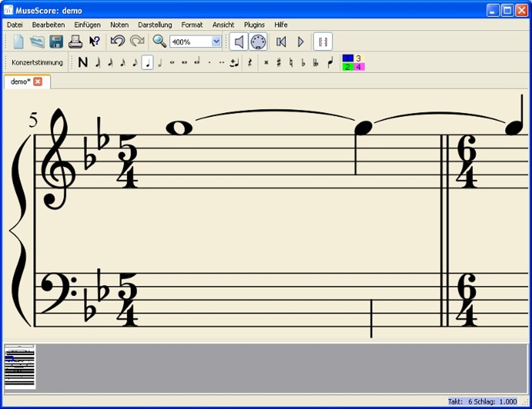Viewport: 532px width, 409px height.
Task: Select voice 1 blue swatch
Action: click(348, 58)
